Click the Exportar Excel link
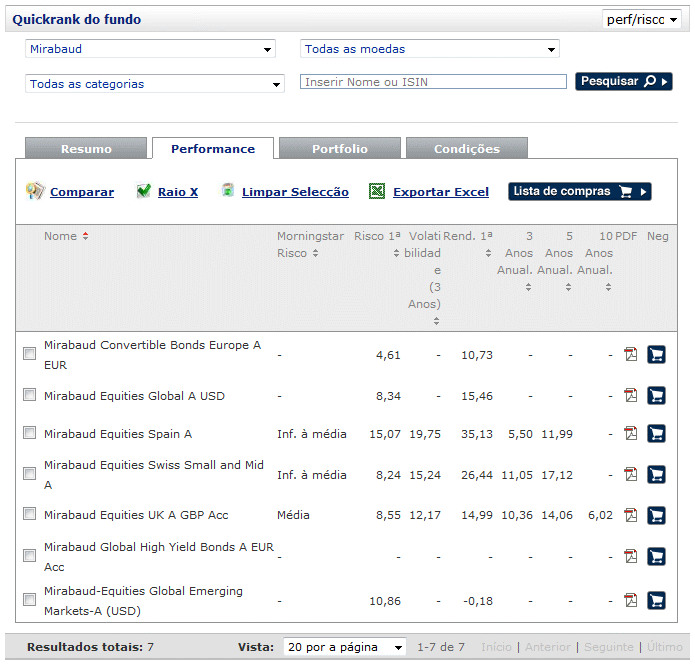Screen dimensions: 695x665 pyautogui.click(x=441, y=192)
